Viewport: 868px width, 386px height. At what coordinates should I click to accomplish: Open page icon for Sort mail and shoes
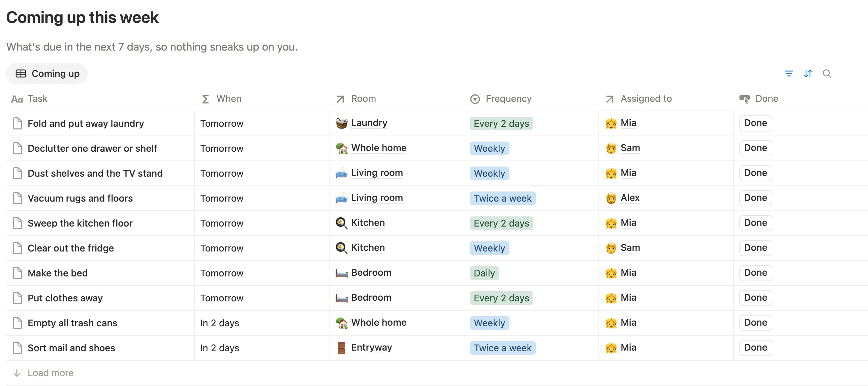pos(18,348)
